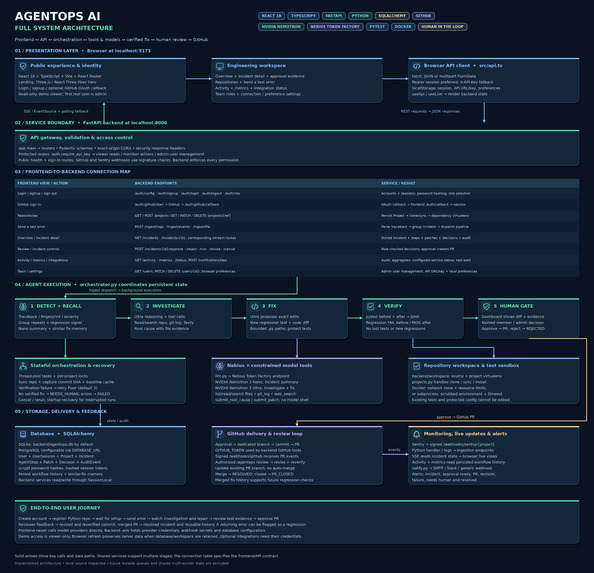Viewport: 594px width, 573px height.
Task: Click the 'Implemented architecture' footer line
Action: 122,564
